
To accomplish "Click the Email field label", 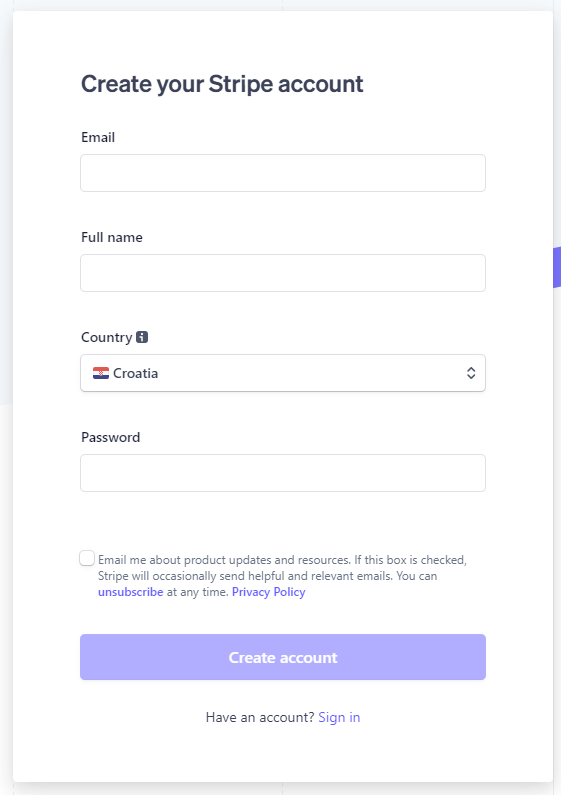I will pos(98,137).
